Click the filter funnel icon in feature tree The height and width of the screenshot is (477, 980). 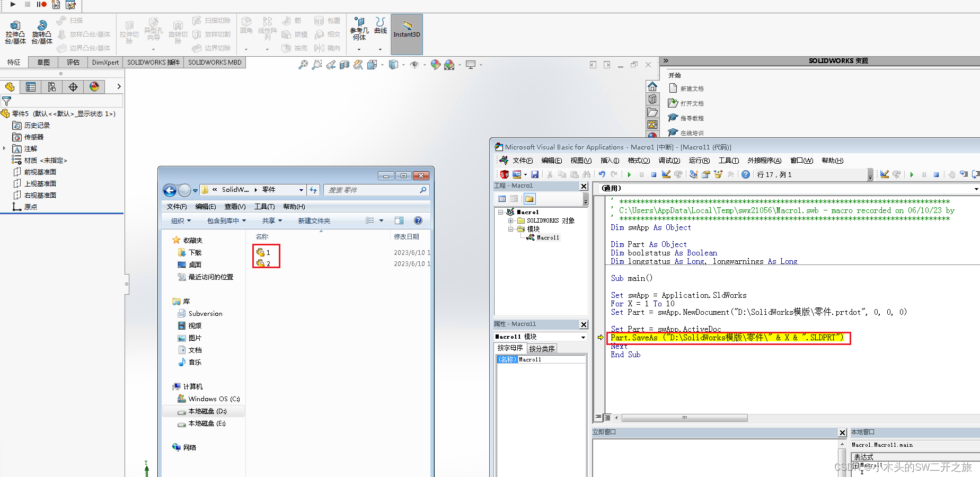(x=7, y=101)
